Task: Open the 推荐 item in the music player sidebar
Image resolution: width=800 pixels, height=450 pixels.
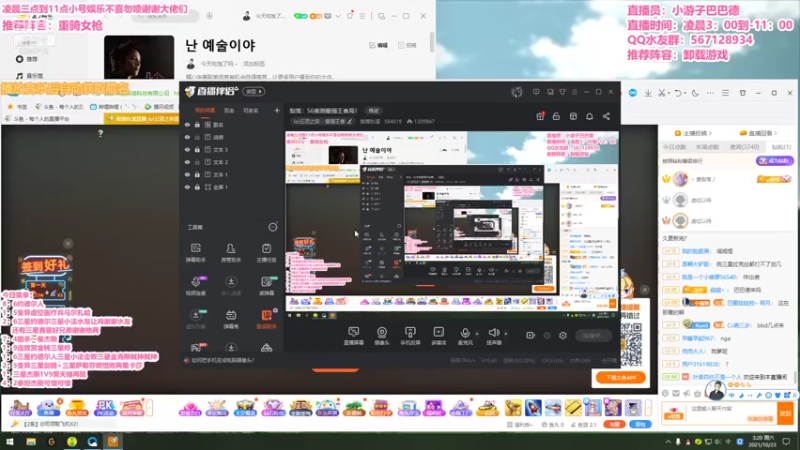Action: pyautogui.click(x=27, y=59)
